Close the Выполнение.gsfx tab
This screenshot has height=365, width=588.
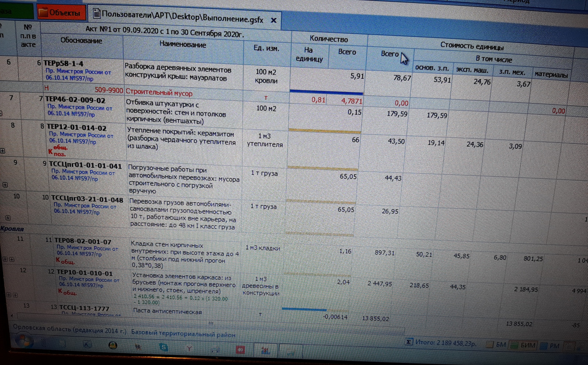(x=274, y=20)
